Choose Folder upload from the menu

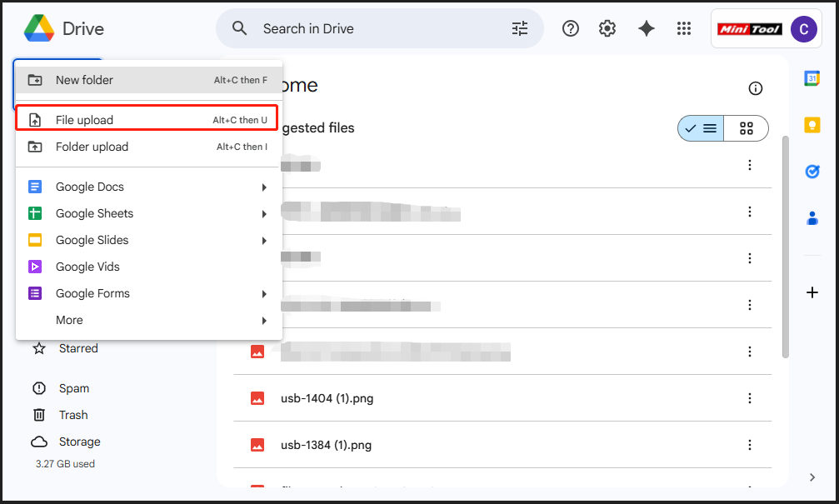[92, 147]
